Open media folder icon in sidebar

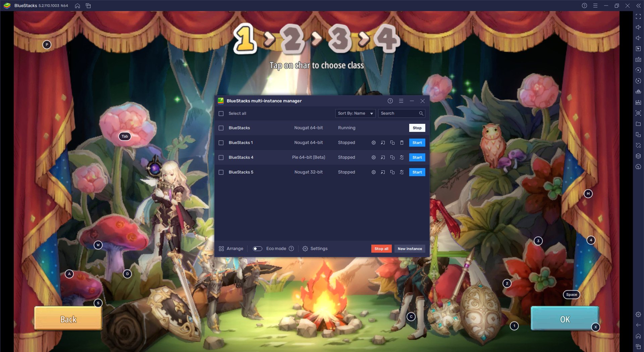(x=638, y=124)
